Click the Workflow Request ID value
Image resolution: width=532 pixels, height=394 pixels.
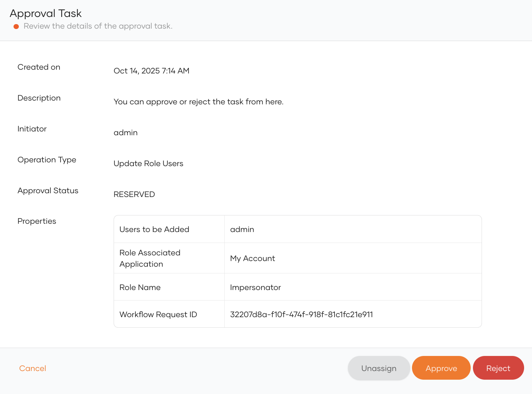coord(301,315)
